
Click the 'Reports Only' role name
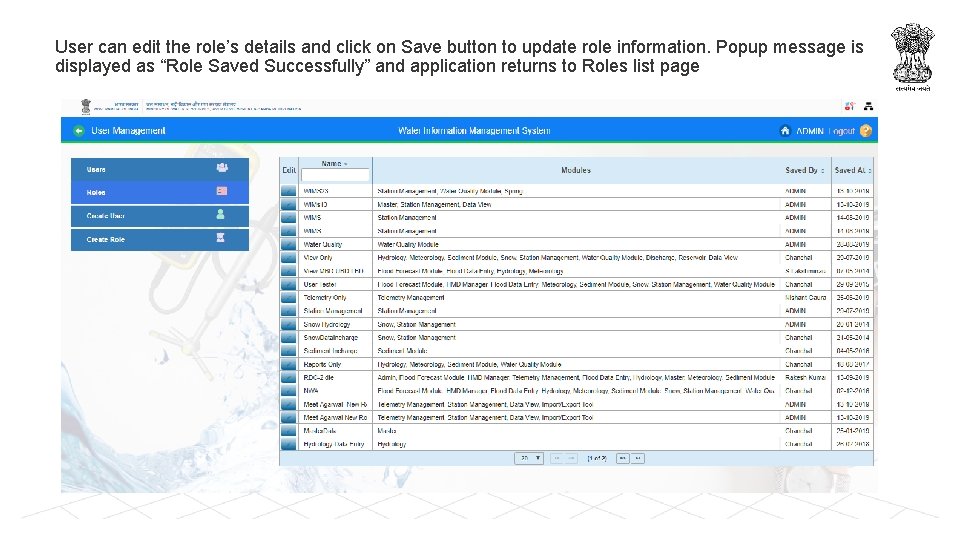322,364
